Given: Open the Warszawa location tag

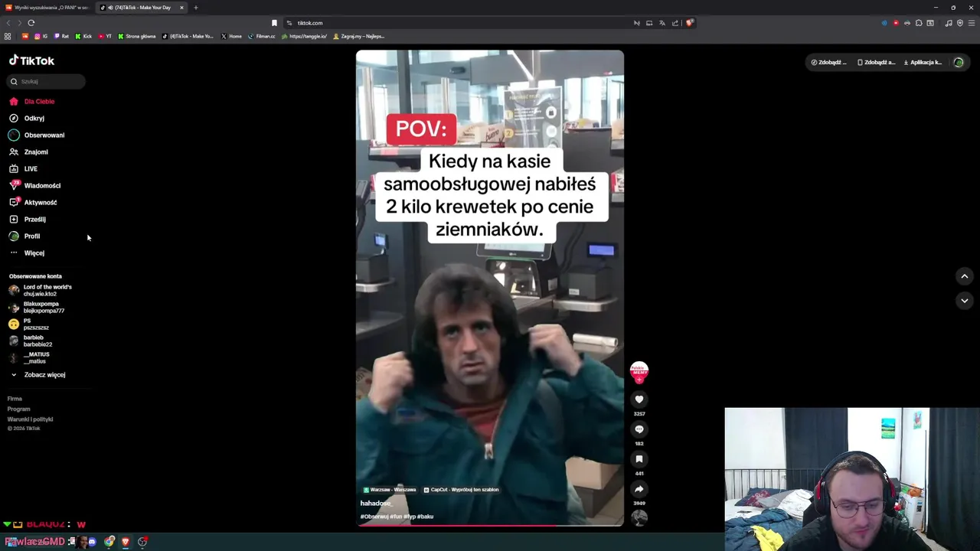Looking at the screenshot, I should coord(390,490).
